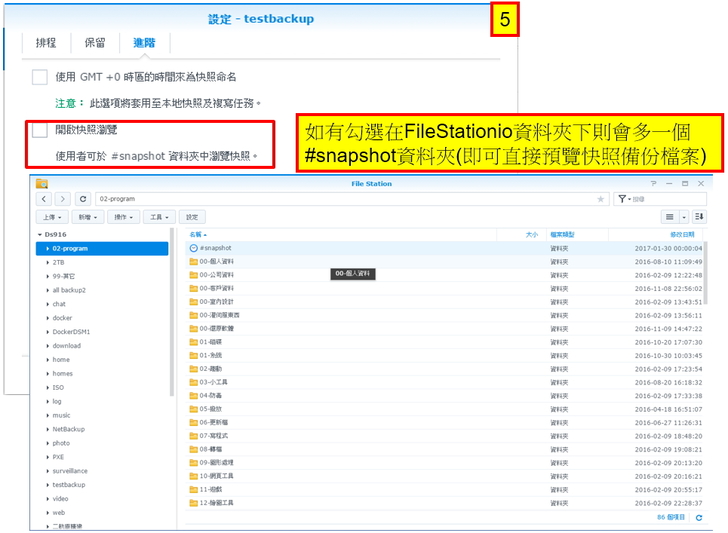Viewport: 728px width, 533px height.
Task: Collapse the Ds916 tree root
Action: click(x=40, y=235)
